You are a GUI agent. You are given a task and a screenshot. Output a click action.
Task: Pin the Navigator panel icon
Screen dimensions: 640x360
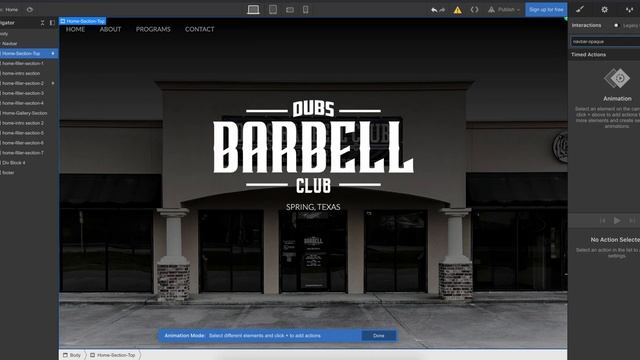[52, 23]
